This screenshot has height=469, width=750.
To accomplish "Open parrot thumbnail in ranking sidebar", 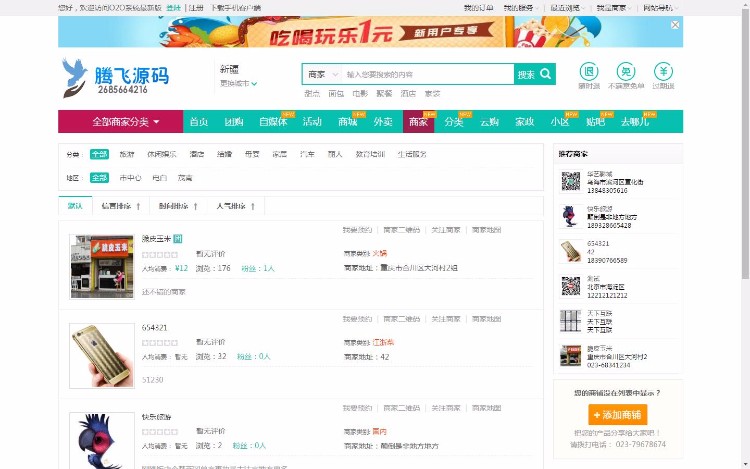I will pos(571,216).
